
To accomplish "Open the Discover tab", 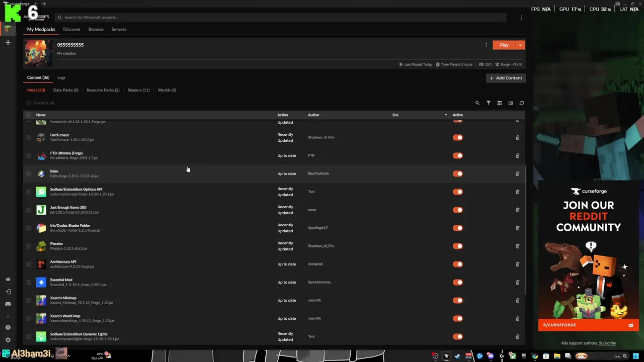I will (71, 29).
